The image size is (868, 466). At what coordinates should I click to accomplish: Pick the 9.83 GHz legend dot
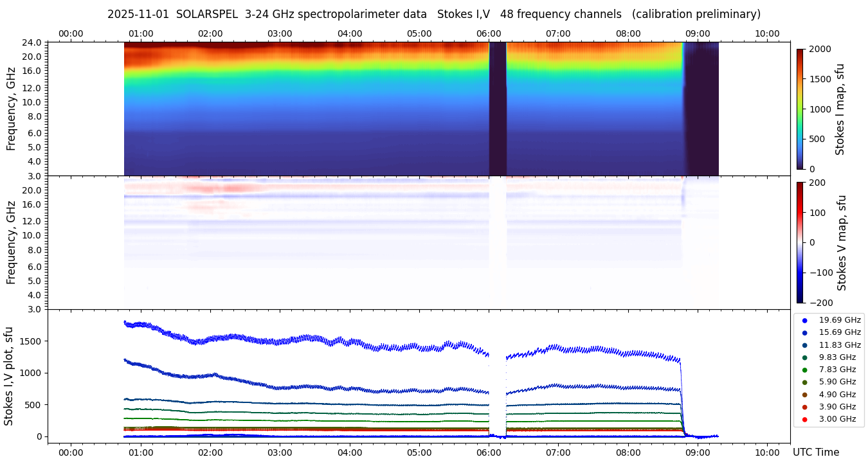[804, 357]
